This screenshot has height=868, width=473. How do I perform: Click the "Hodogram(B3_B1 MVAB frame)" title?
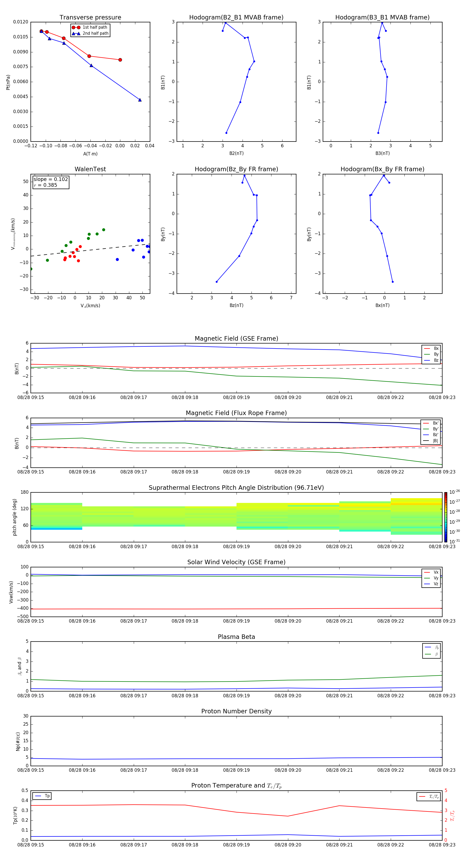[382, 18]
